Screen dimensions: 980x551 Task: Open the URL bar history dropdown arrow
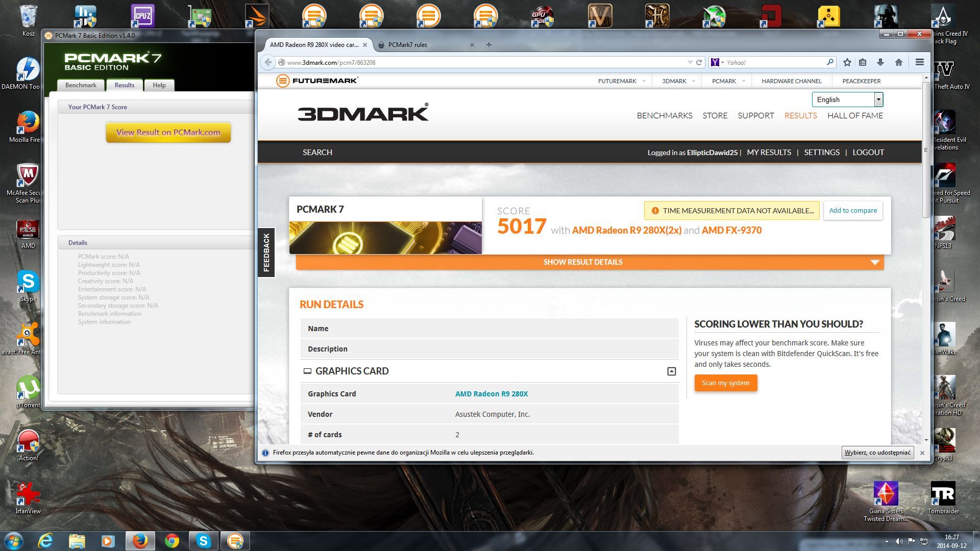pos(690,62)
